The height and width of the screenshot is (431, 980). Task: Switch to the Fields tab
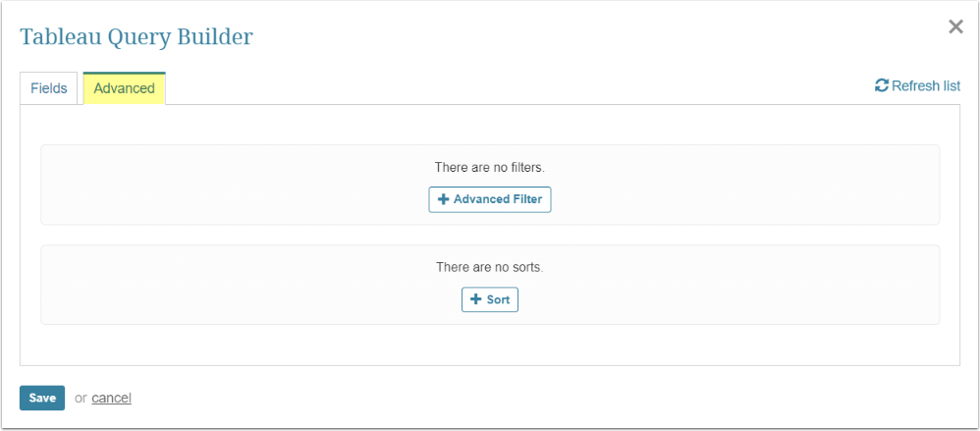click(49, 88)
